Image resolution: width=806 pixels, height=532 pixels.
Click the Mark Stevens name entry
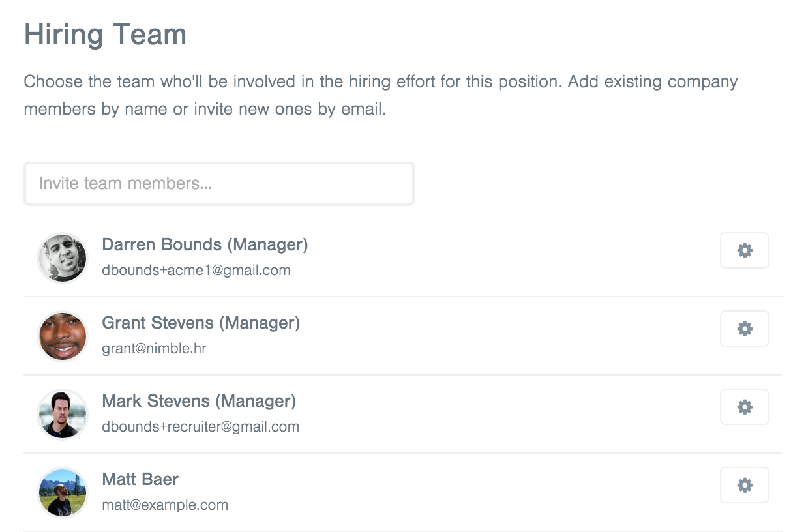(x=156, y=401)
